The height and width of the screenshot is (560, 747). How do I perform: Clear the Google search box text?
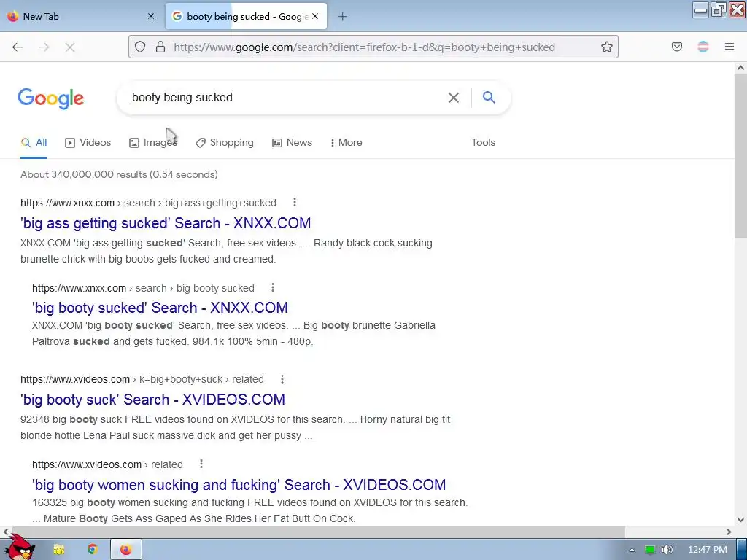pyautogui.click(x=454, y=98)
